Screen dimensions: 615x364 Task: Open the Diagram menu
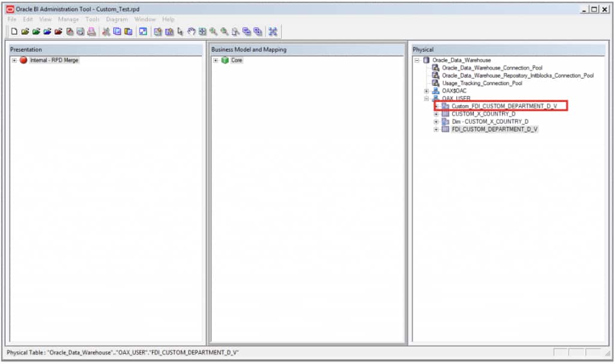(117, 19)
